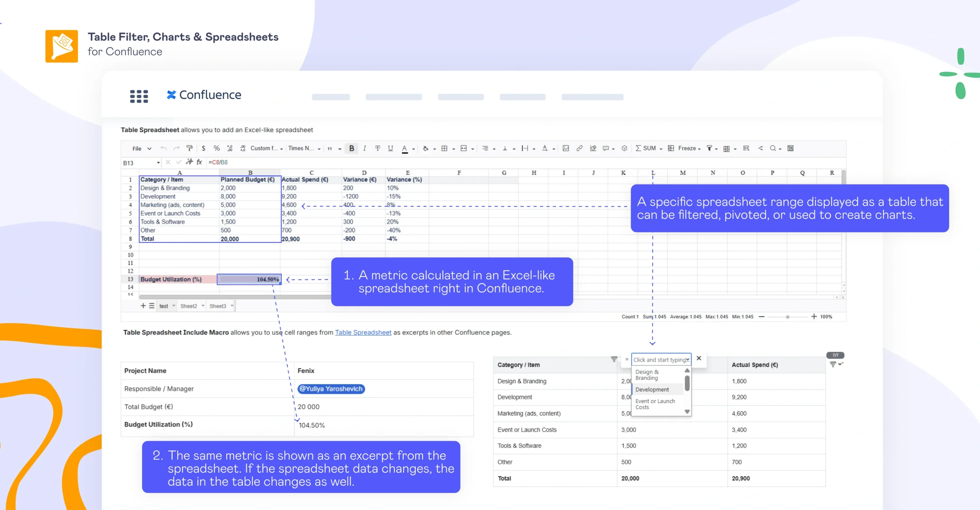Toggle italic formatting

tap(364, 148)
